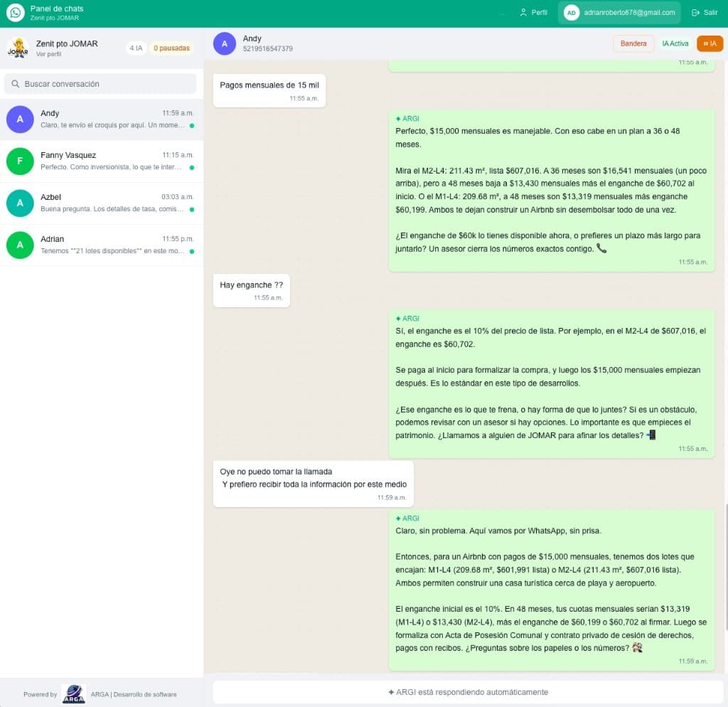The width and height of the screenshot is (728, 707).
Task: Click Fanny Vasquez green F avatar
Action: coord(20,161)
